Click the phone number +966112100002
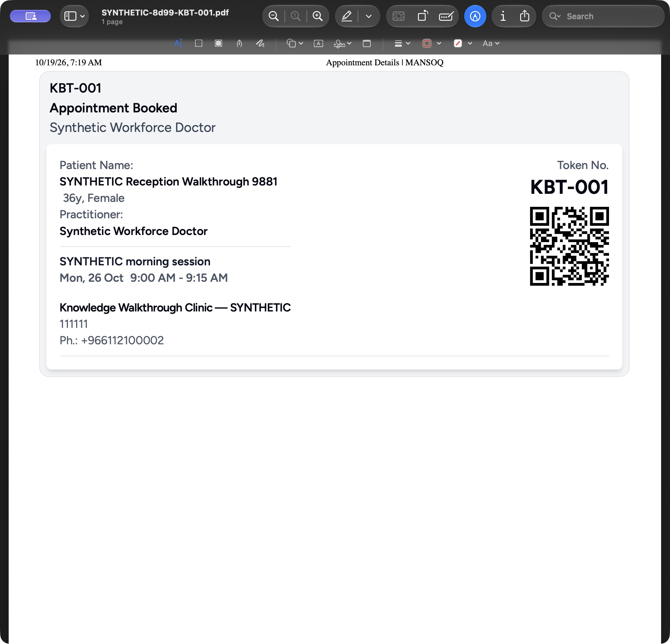This screenshot has height=644, width=670. coord(122,341)
